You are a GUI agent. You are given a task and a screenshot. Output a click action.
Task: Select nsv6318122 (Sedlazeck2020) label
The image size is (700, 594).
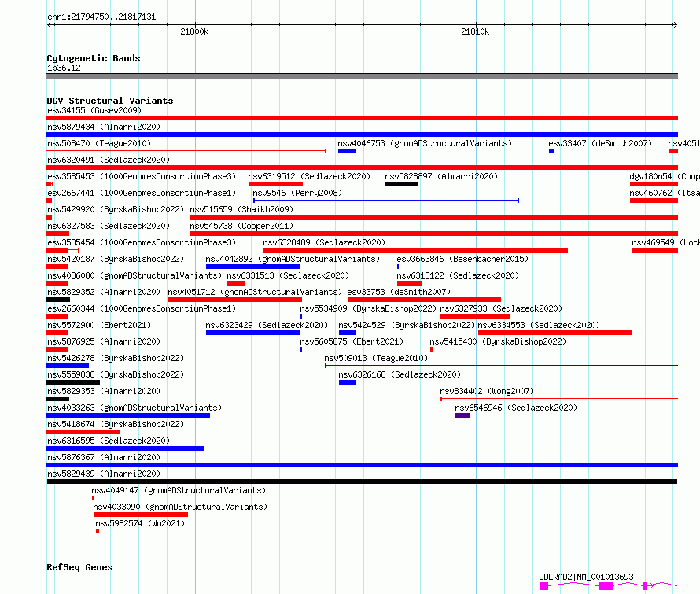coord(458,275)
